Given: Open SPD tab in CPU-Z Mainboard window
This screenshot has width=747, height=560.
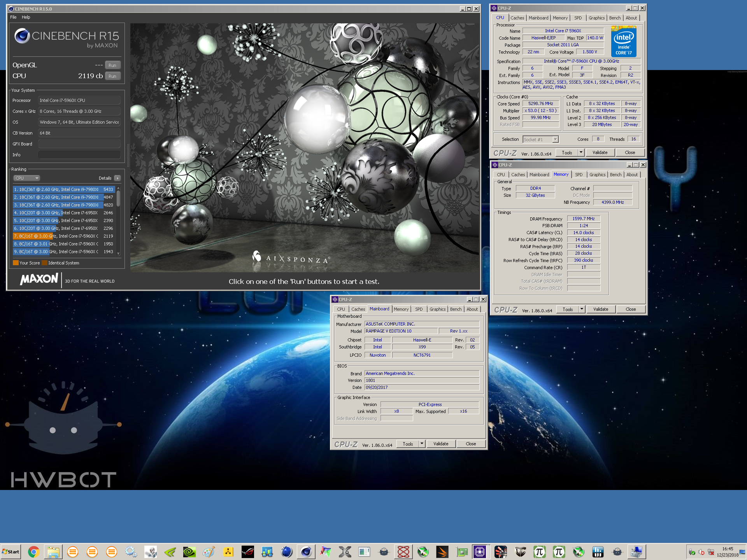Looking at the screenshot, I should click(x=419, y=309).
